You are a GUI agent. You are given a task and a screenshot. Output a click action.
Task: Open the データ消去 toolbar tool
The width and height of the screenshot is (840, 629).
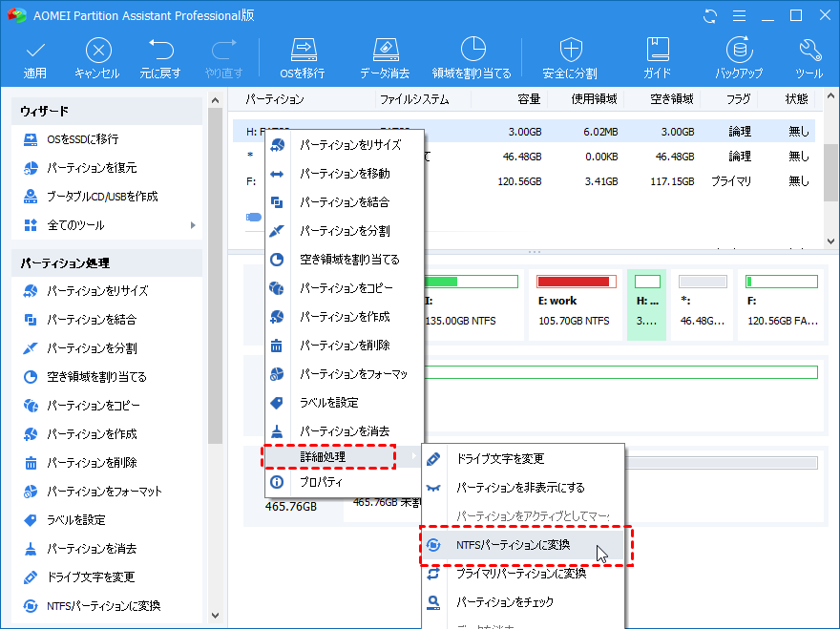point(385,58)
